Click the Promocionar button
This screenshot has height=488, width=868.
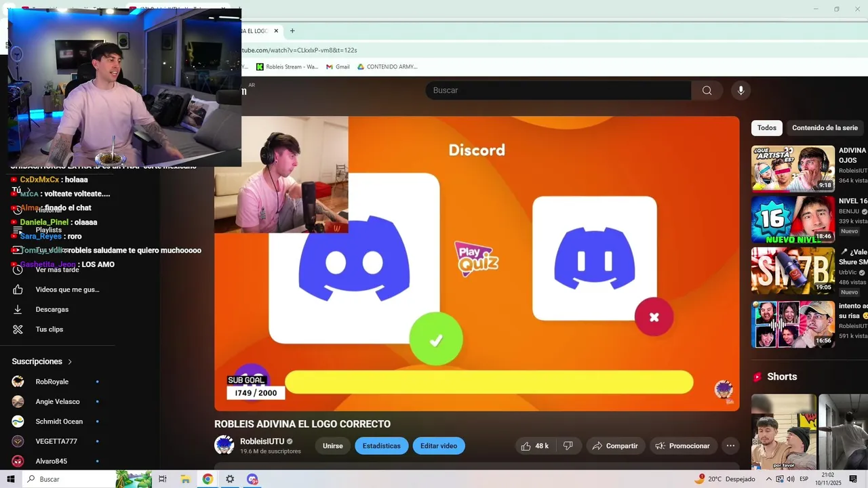[684, 446]
